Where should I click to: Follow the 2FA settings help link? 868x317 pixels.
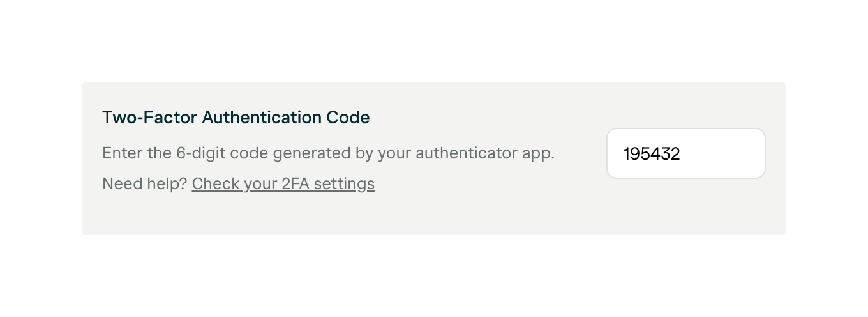point(283,184)
